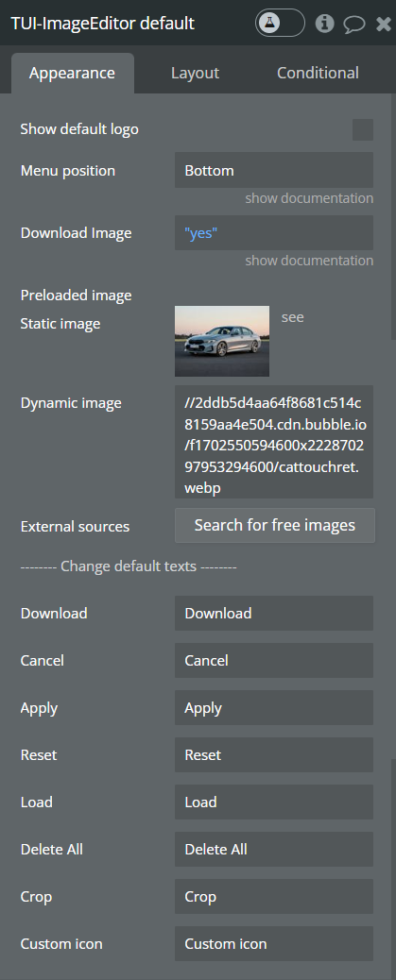The width and height of the screenshot is (396, 980).
Task: Click the Reset text input field
Action: 274,754
